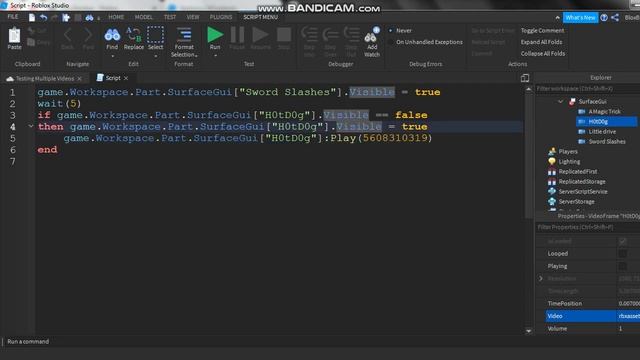
Task: Toggle the Playing property checkbox
Action: pyautogui.click(x=622, y=266)
